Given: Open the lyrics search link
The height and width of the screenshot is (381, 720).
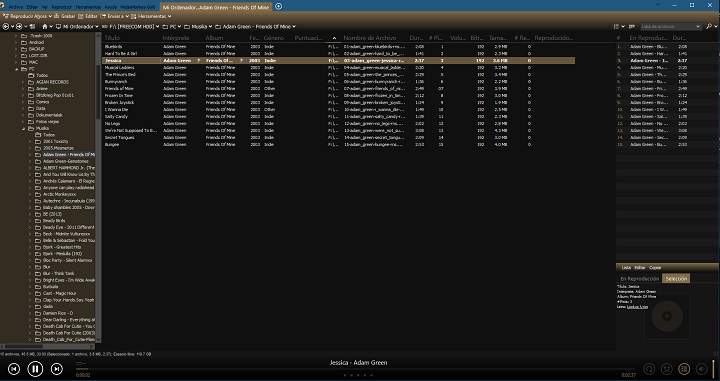Looking at the screenshot, I should pos(637,307).
